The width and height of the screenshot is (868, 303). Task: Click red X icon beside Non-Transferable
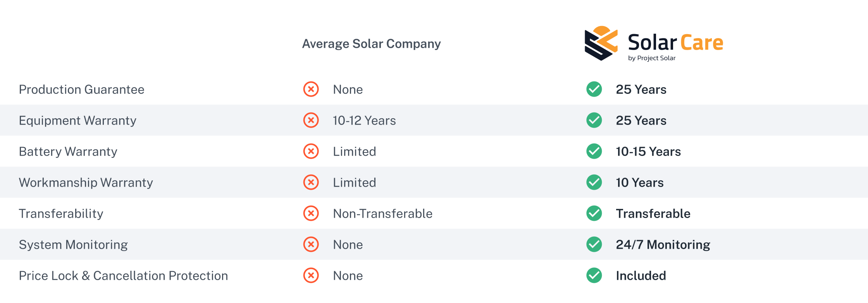[x=311, y=213]
